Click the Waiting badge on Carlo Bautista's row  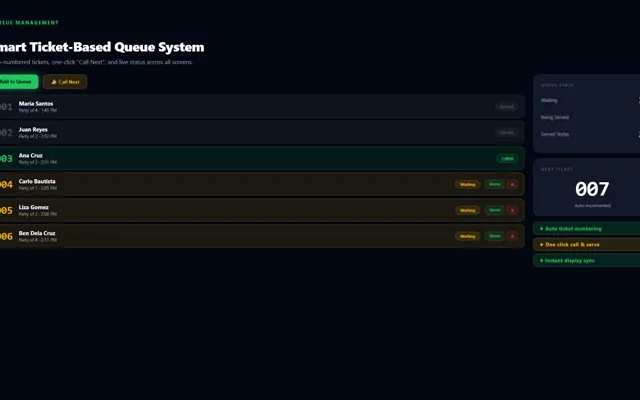click(468, 184)
